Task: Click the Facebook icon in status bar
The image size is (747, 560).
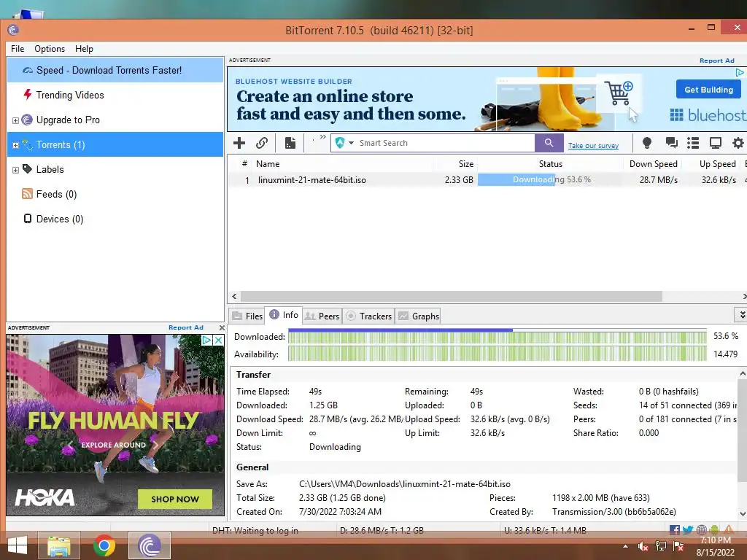Action: 674,529
